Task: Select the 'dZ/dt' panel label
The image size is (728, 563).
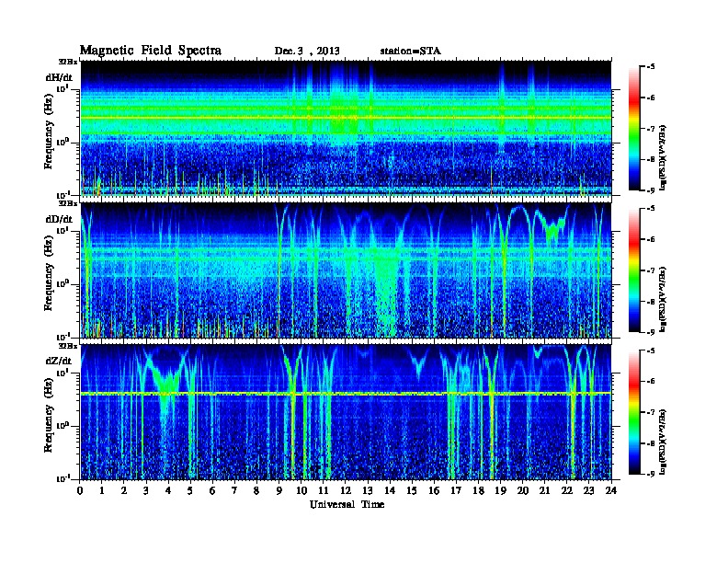Action: 59,361
